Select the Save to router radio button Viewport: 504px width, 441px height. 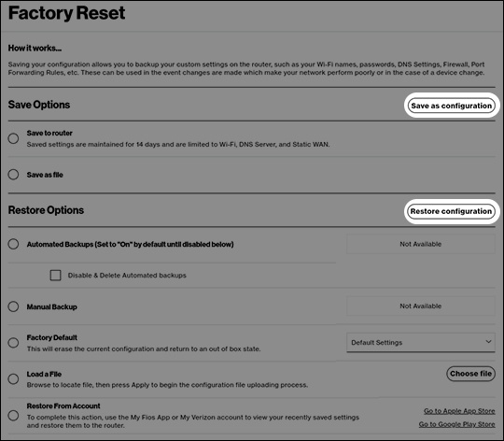(x=13, y=138)
